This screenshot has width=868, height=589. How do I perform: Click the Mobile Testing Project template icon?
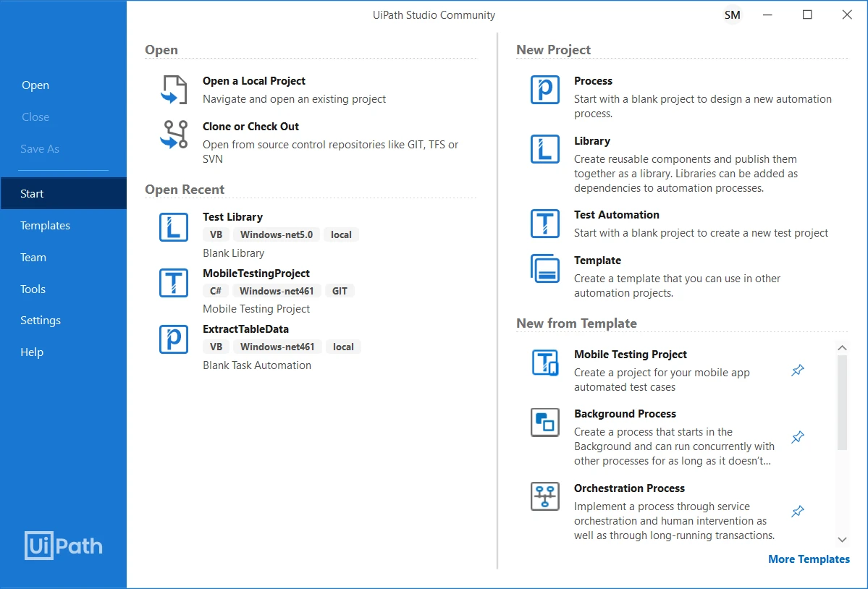544,363
